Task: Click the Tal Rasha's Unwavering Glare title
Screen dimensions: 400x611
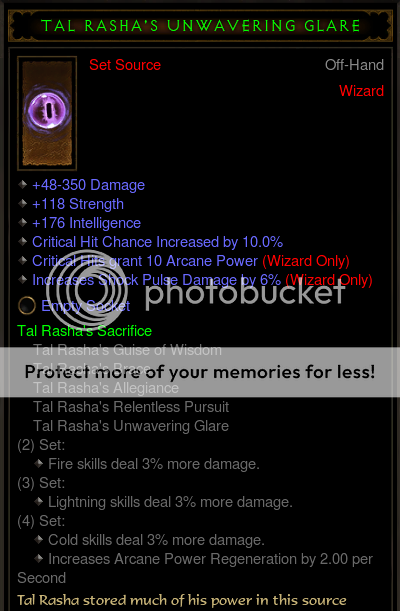Action: coord(201,26)
